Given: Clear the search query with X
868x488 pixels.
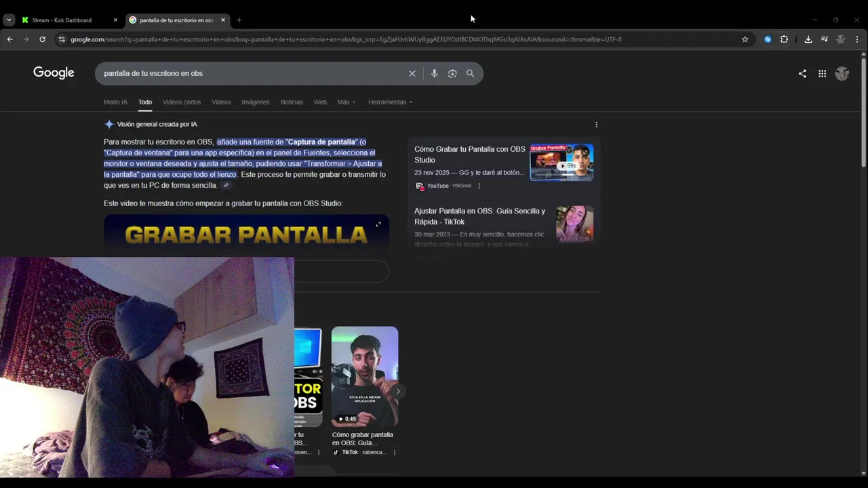Looking at the screenshot, I should 412,73.
